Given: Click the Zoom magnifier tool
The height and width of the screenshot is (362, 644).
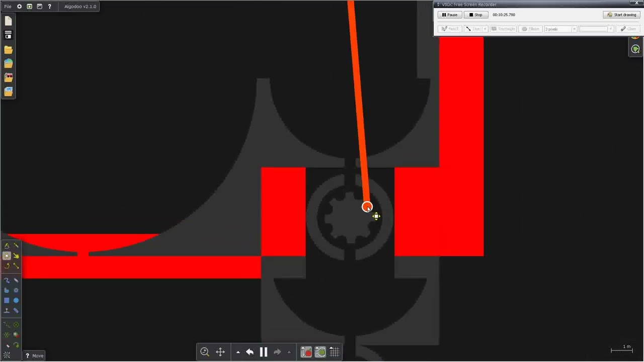Looking at the screenshot, I should (x=205, y=352).
